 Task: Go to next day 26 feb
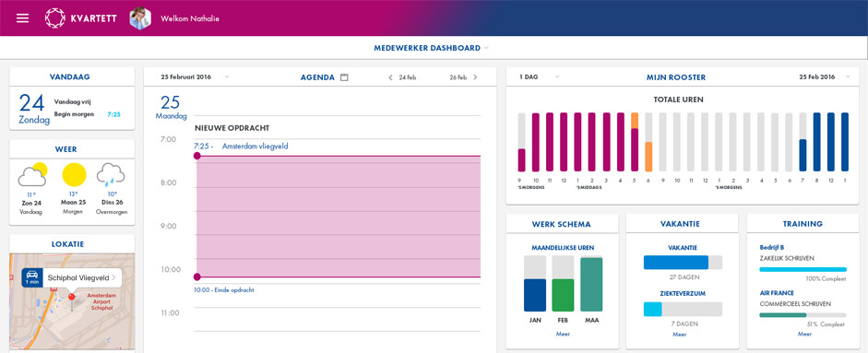point(475,77)
